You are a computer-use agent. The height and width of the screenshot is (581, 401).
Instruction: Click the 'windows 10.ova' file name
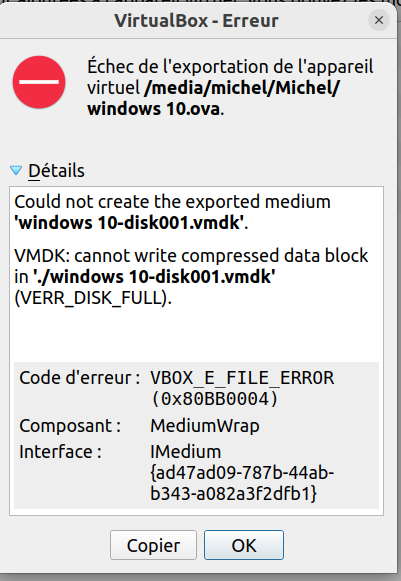click(154, 109)
